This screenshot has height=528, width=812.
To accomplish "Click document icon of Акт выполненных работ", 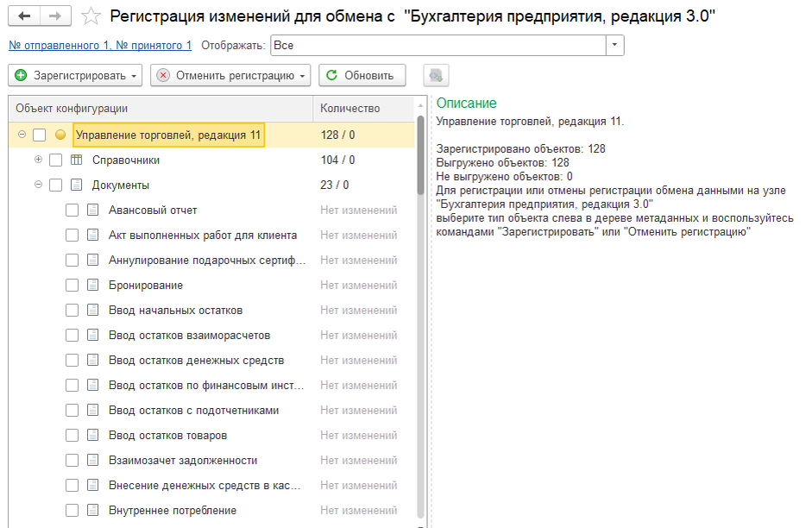I will click(x=92, y=235).
